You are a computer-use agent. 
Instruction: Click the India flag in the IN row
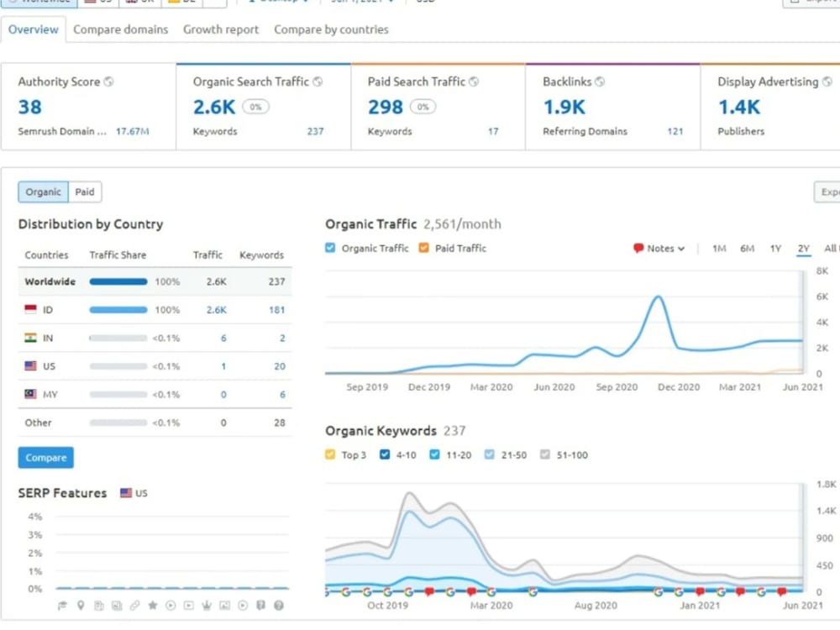coord(30,338)
